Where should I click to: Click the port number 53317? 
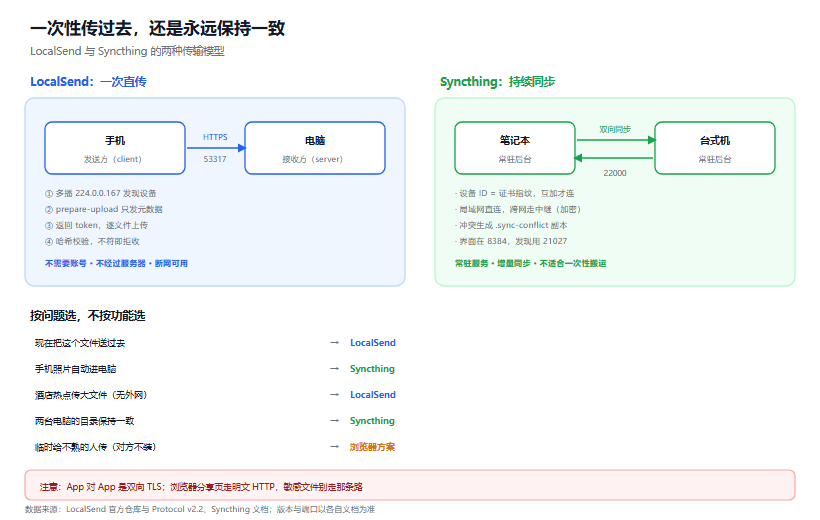point(215,159)
